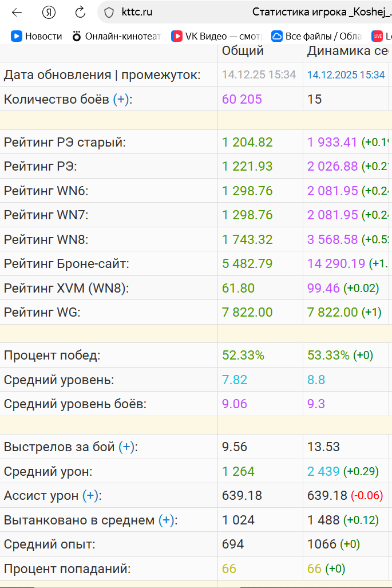Open the Yandex home button
The image size is (392, 588).
tap(49, 12)
